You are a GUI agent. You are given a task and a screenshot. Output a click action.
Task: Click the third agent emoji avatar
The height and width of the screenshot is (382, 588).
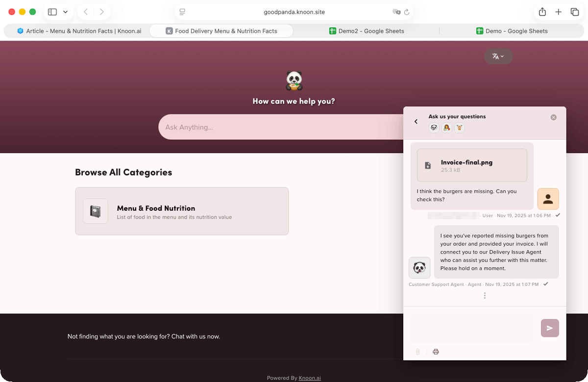click(459, 127)
